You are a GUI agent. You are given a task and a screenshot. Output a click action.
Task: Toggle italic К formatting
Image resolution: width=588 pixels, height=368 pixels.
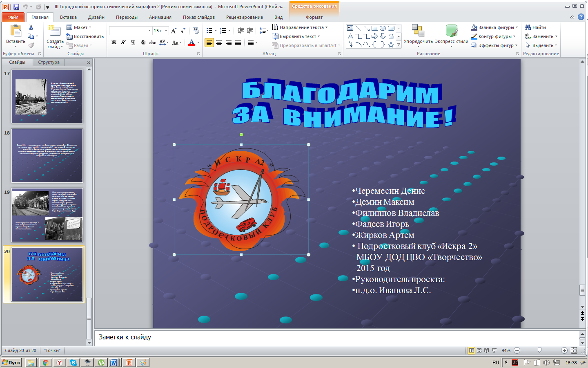(123, 43)
